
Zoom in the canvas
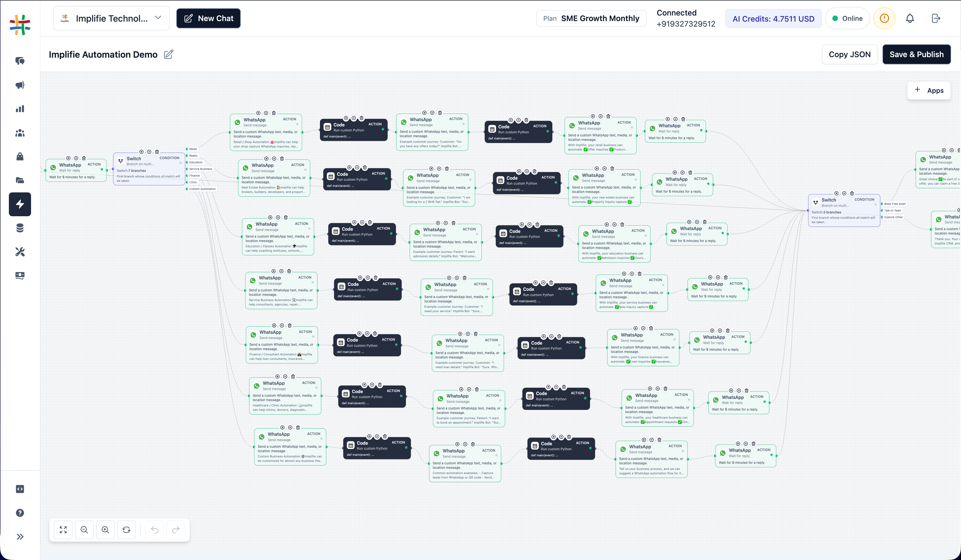(105, 530)
